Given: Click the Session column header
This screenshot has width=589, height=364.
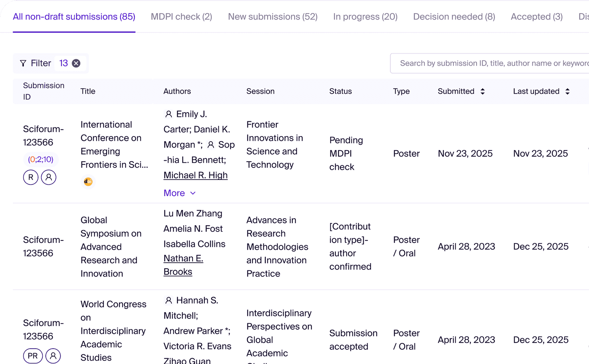Looking at the screenshot, I should [260, 91].
